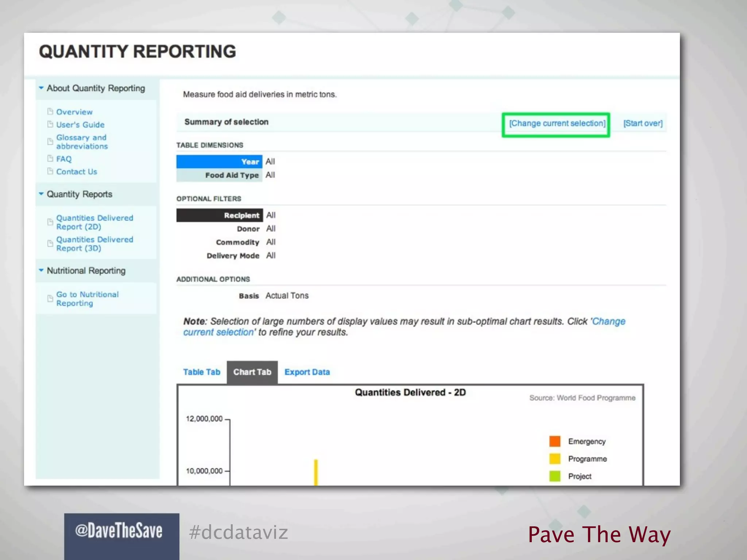747x560 pixels.
Task: Open the Overview link
Action: [x=74, y=112]
